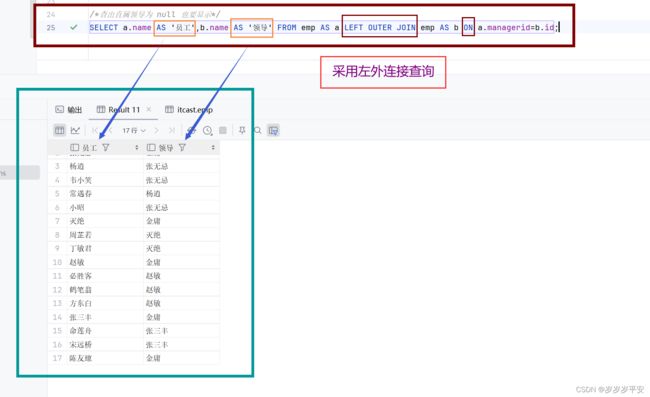Click the SELECT keyword in line 25
The image size is (650, 397).
(104, 27)
